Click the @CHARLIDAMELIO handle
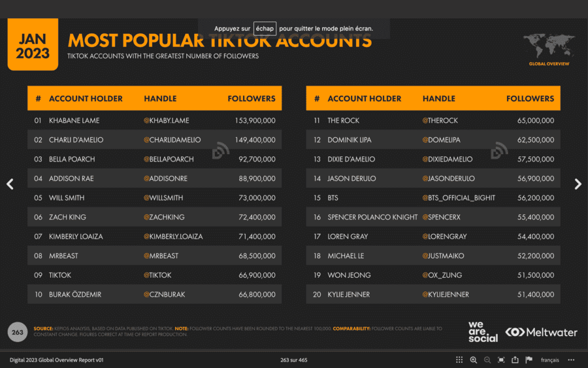This screenshot has width=588, height=368. [172, 140]
